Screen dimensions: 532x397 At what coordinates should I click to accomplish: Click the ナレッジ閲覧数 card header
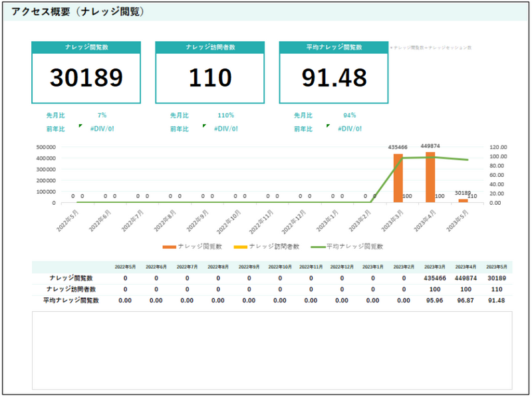coord(86,47)
